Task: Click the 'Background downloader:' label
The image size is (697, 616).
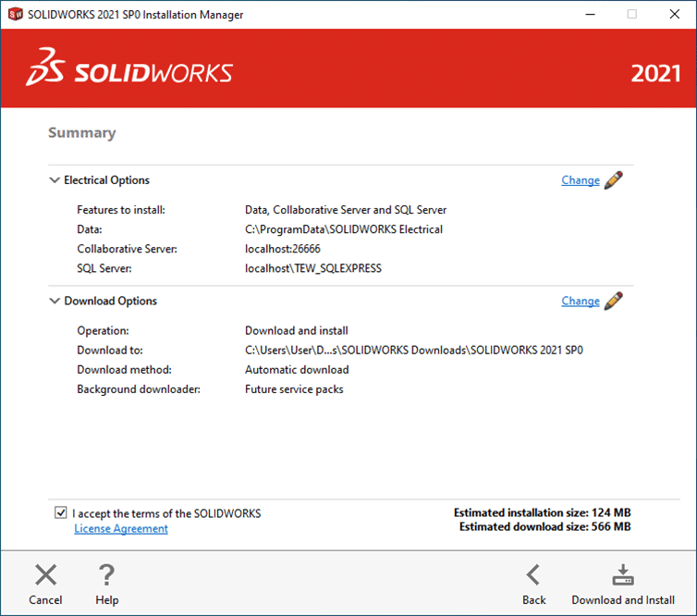Action: click(x=139, y=389)
